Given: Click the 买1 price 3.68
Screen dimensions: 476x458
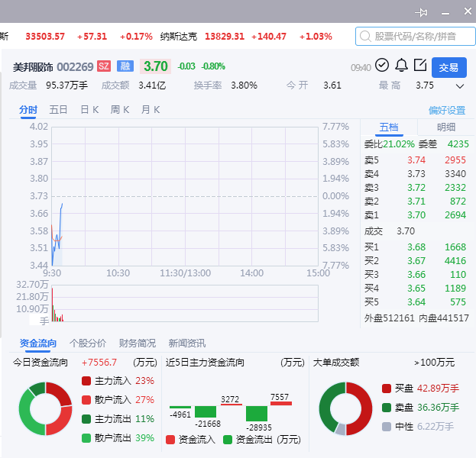Looking at the screenshot, I should (x=416, y=247).
